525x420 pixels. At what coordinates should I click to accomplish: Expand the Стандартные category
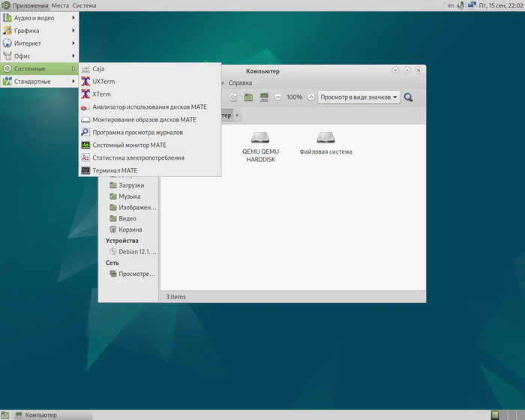(40, 82)
